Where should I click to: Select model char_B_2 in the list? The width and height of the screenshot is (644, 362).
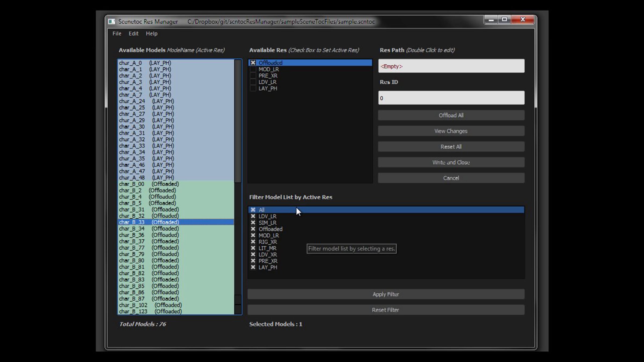[176, 190]
